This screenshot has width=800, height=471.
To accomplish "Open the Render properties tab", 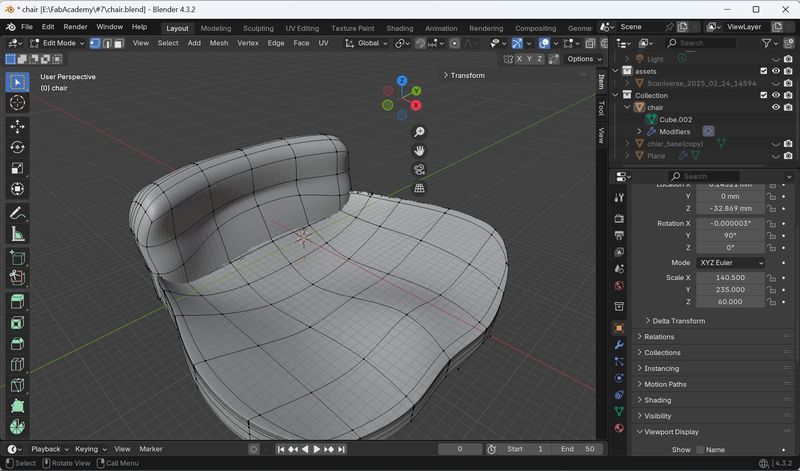I will (x=619, y=218).
